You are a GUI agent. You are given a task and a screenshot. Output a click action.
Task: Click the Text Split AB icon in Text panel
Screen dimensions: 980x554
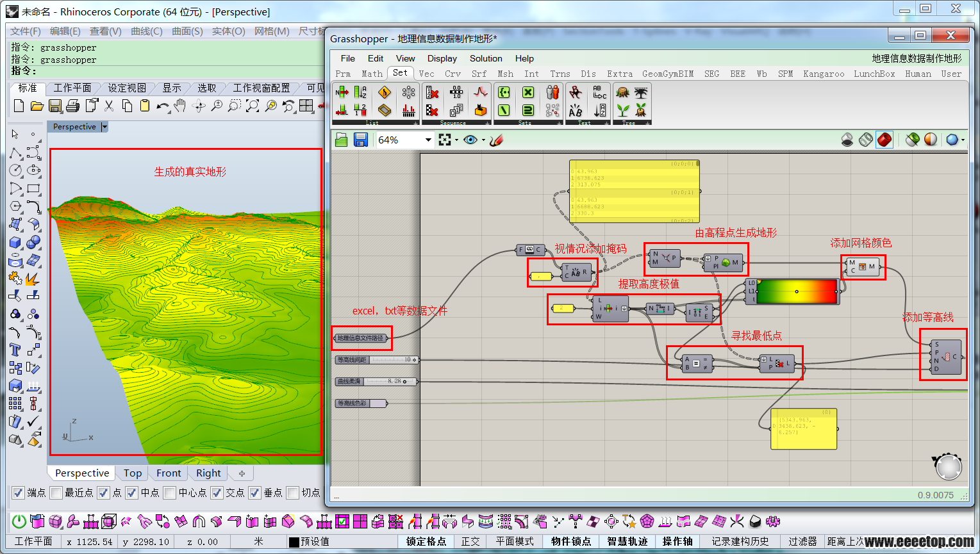[x=576, y=110]
